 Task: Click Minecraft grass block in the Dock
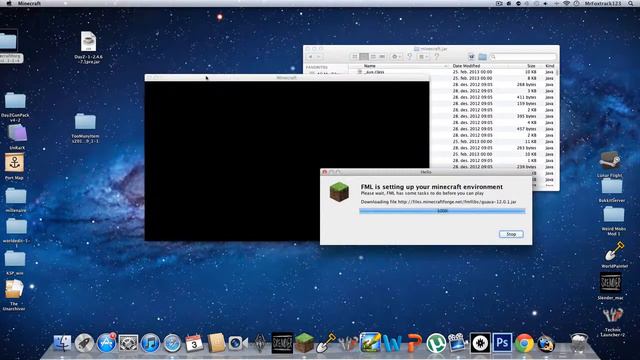point(304,343)
